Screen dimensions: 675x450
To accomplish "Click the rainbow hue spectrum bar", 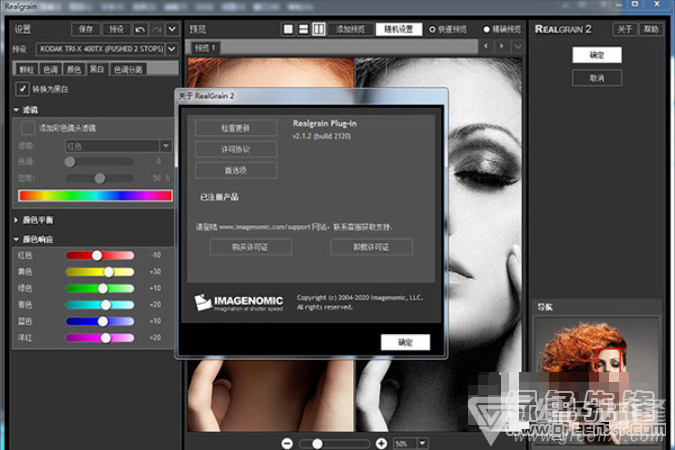I will [x=96, y=196].
